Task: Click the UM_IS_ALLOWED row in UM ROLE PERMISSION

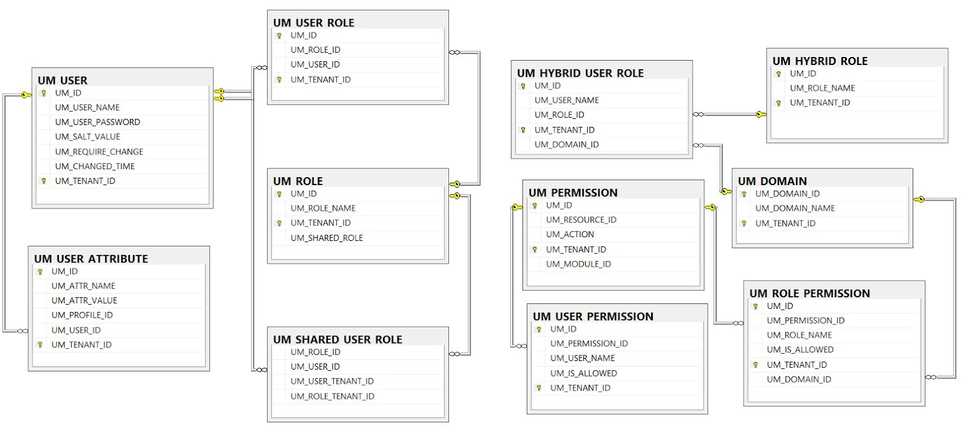Action: 800,349
